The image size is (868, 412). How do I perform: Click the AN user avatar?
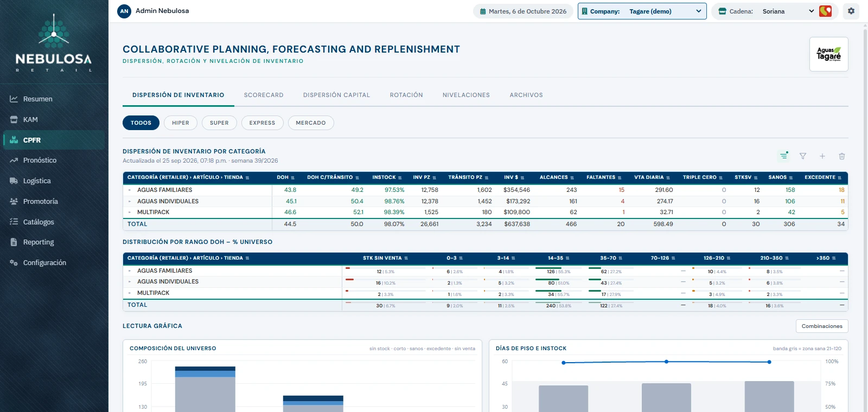[x=124, y=11]
